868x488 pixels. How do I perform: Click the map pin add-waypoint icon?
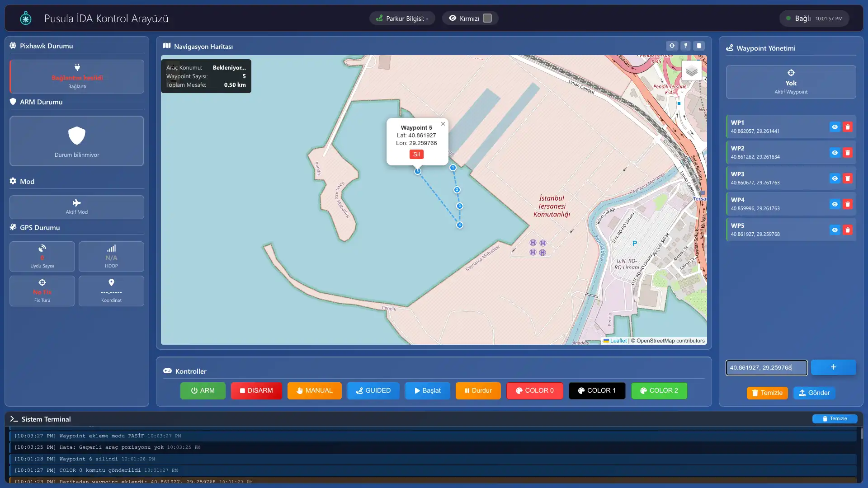click(685, 46)
